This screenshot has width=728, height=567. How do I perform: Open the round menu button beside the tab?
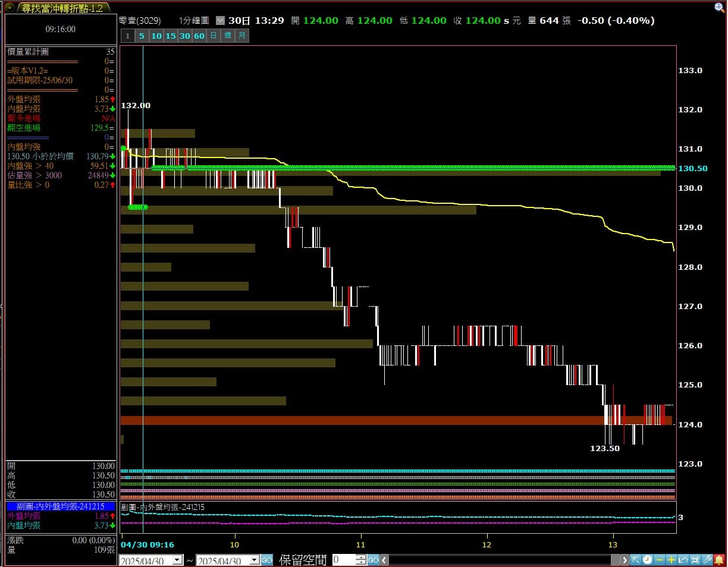pos(10,8)
